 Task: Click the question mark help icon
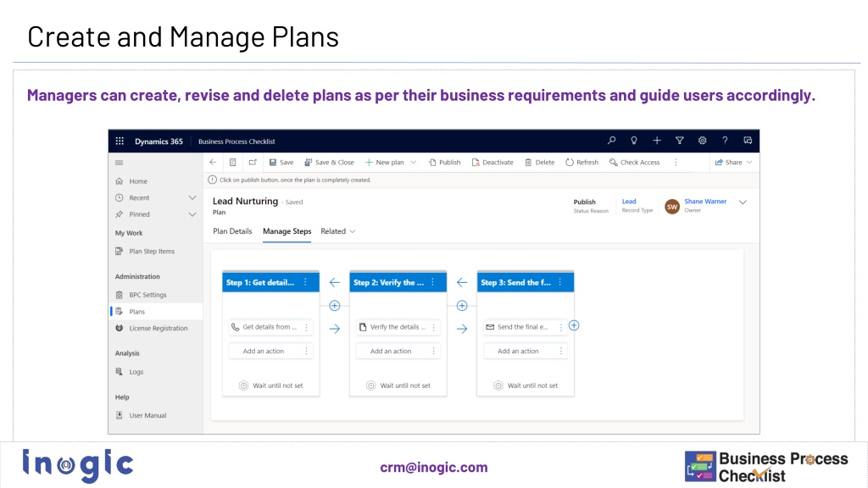[725, 141]
